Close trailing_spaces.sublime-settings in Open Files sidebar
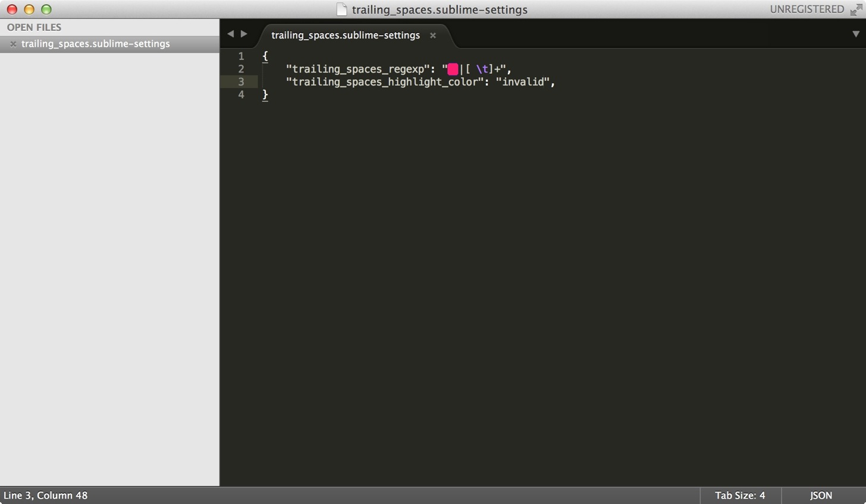The image size is (866, 504). (x=13, y=44)
